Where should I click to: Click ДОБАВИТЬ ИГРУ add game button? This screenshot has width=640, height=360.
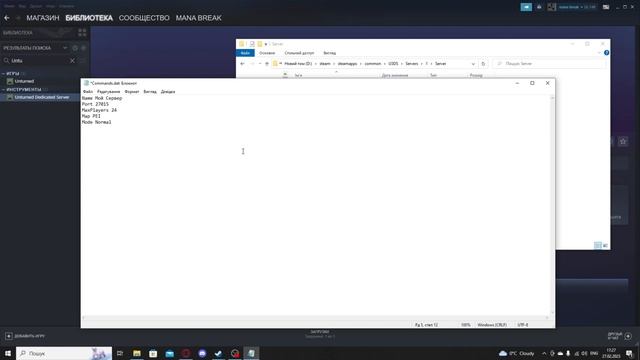pos(25,336)
